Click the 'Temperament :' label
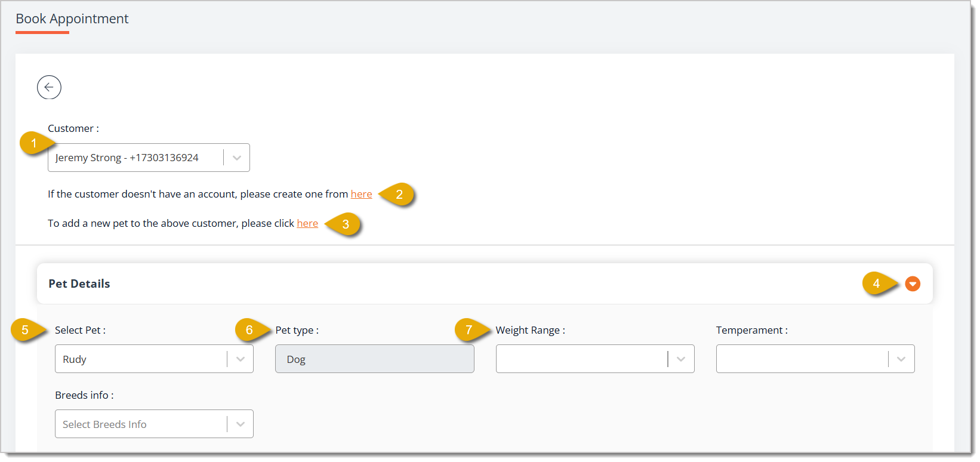The height and width of the screenshot is (462, 980). coord(752,330)
